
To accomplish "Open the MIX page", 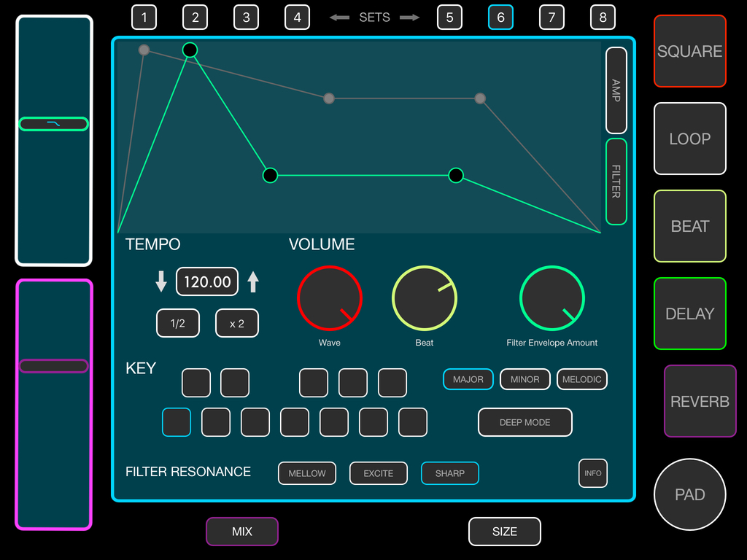I will [242, 532].
